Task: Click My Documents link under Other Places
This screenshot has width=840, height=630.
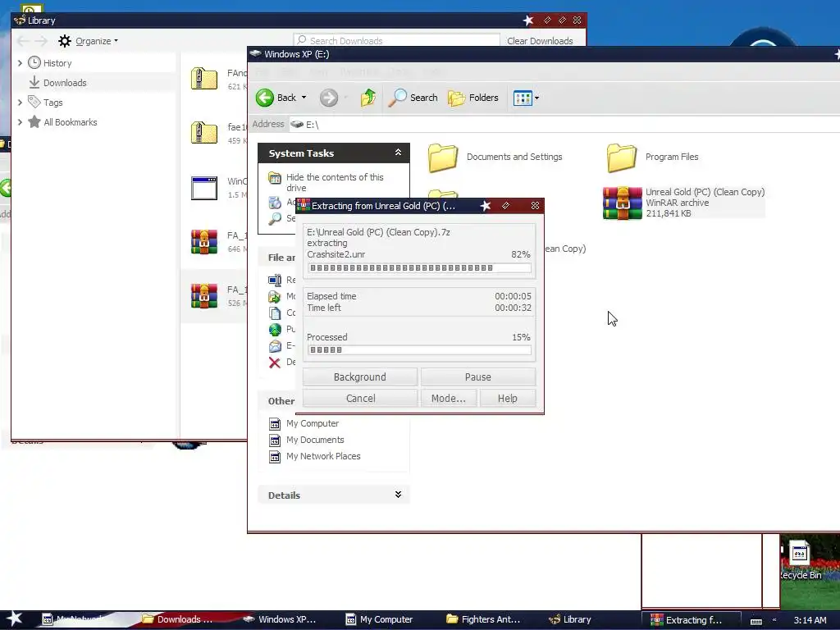Action: point(315,440)
